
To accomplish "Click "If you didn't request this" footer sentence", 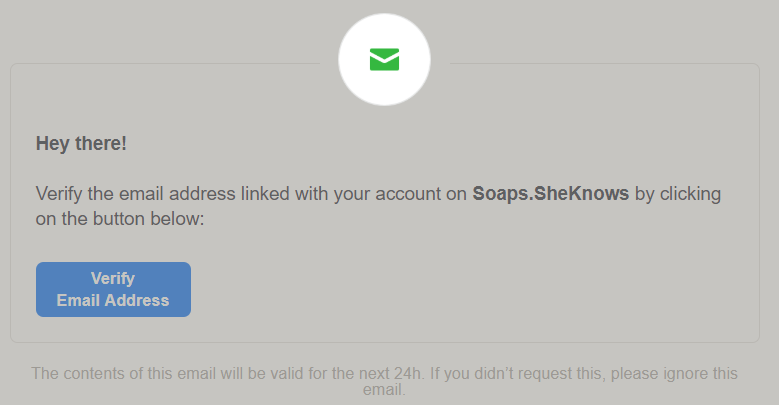I will [501, 374].
